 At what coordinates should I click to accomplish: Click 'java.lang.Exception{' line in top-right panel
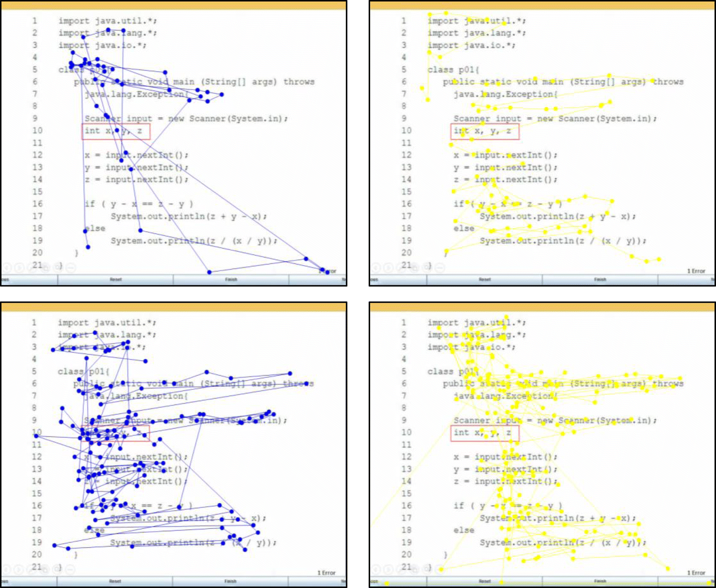click(x=506, y=94)
